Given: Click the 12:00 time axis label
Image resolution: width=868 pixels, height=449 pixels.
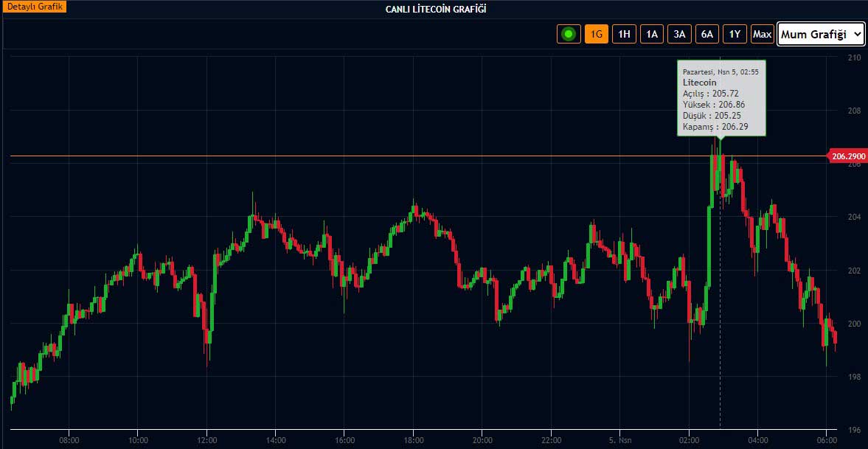Looking at the screenshot, I should click(x=206, y=439).
